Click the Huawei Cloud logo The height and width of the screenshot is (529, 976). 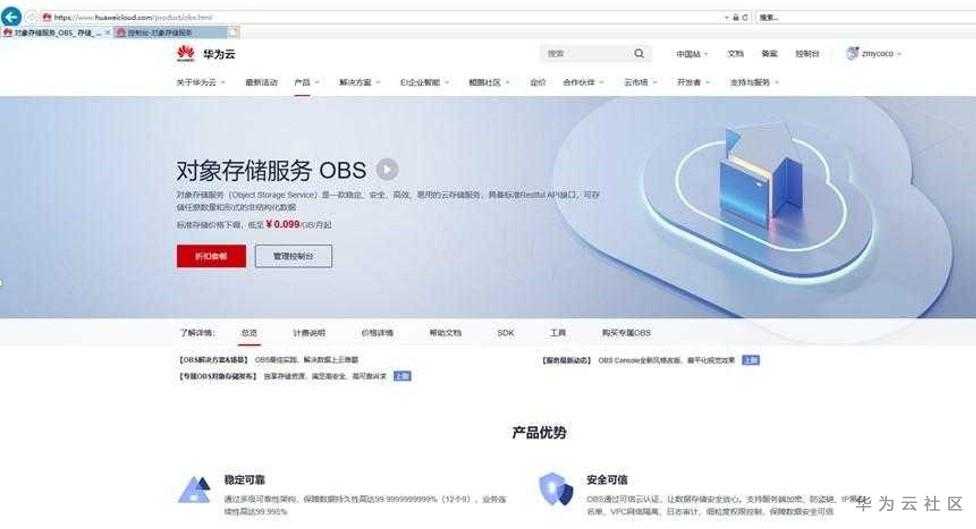pos(206,54)
